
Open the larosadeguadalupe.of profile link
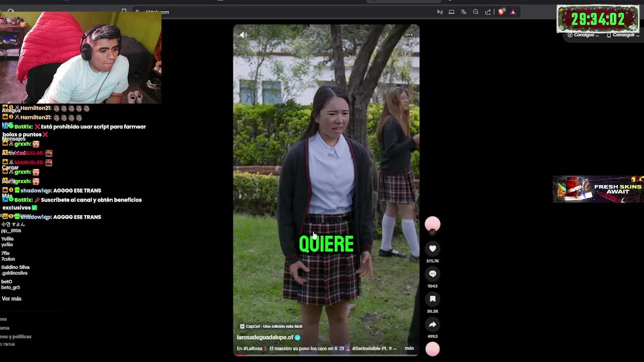tap(265, 337)
